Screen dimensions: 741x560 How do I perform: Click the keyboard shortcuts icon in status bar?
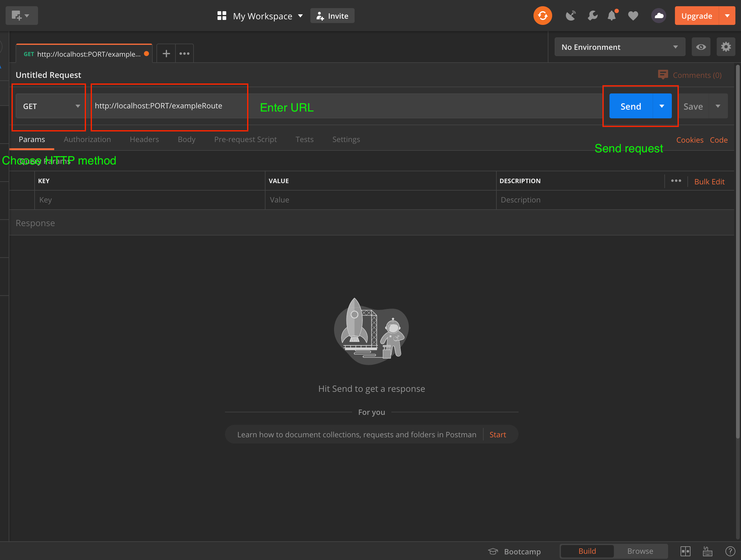click(707, 551)
